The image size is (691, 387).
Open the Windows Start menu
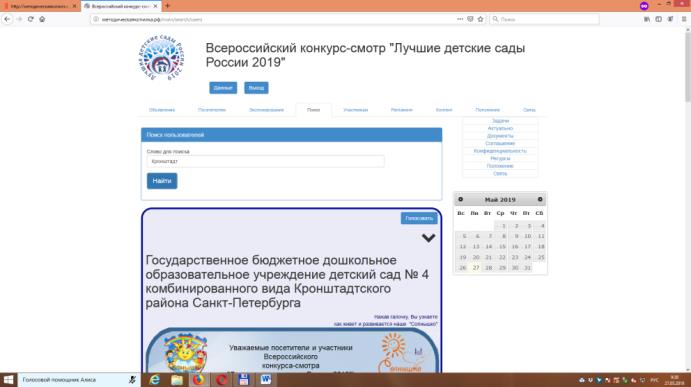pyautogui.click(x=8, y=380)
